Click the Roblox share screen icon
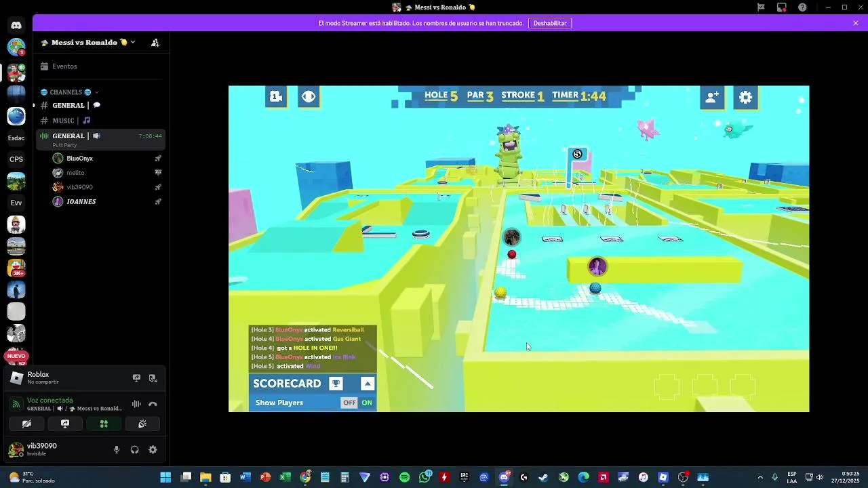This screenshot has width=868, height=488. [136, 378]
